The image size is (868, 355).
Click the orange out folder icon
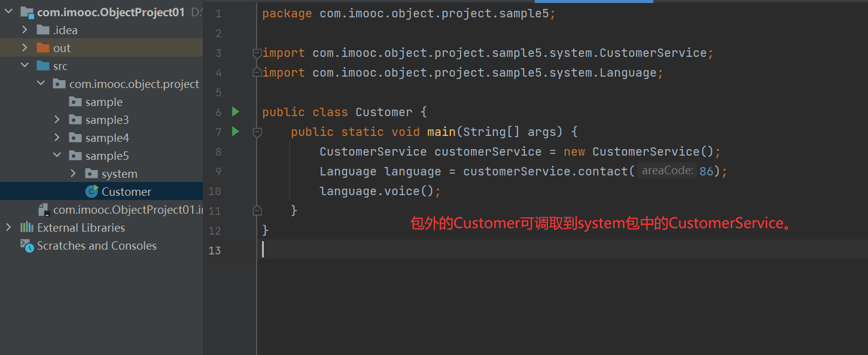point(43,48)
